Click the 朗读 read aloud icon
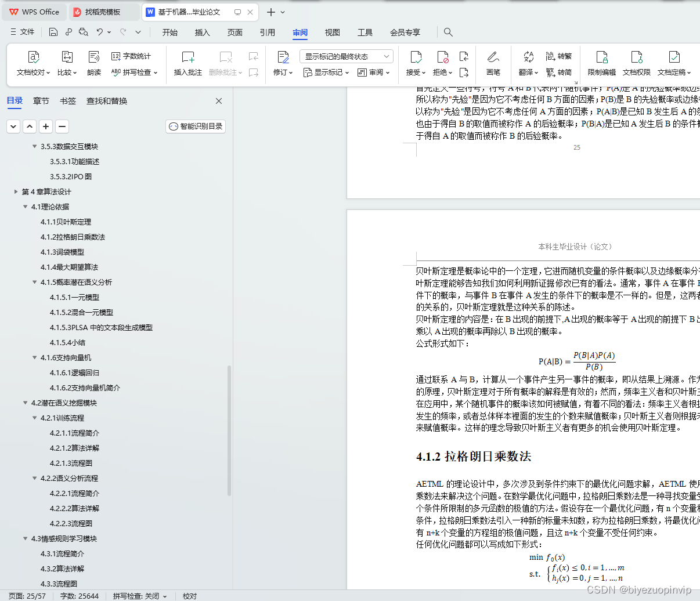Screen dimensions: 700x601 94,57
